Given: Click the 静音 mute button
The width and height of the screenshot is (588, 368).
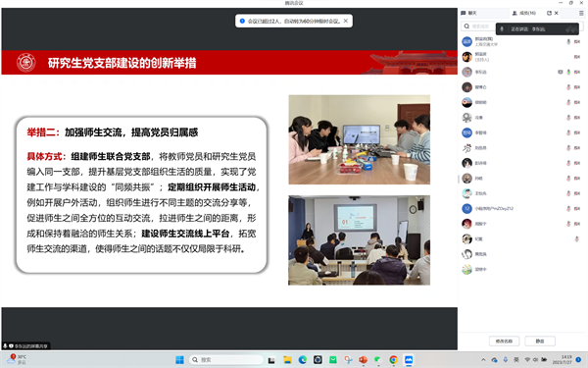Looking at the screenshot, I should pos(540,341).
